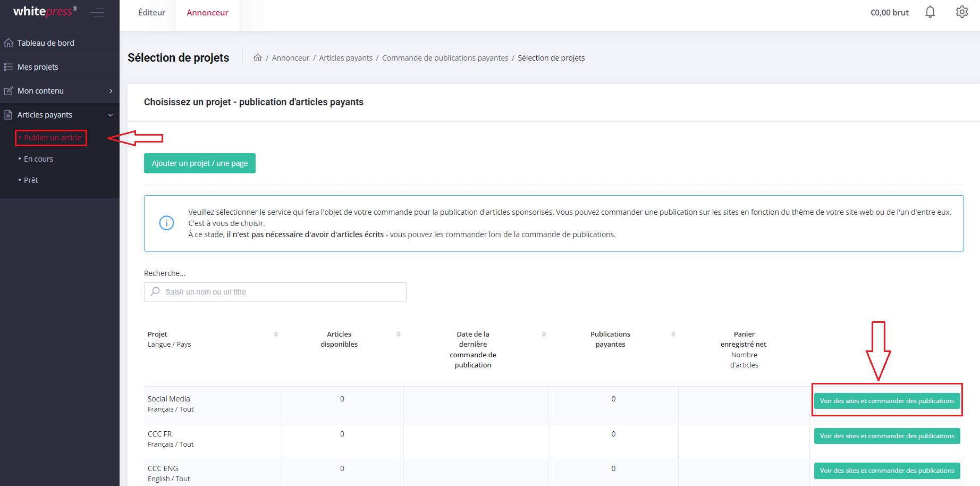Focus the project search input field

(275, 292)
